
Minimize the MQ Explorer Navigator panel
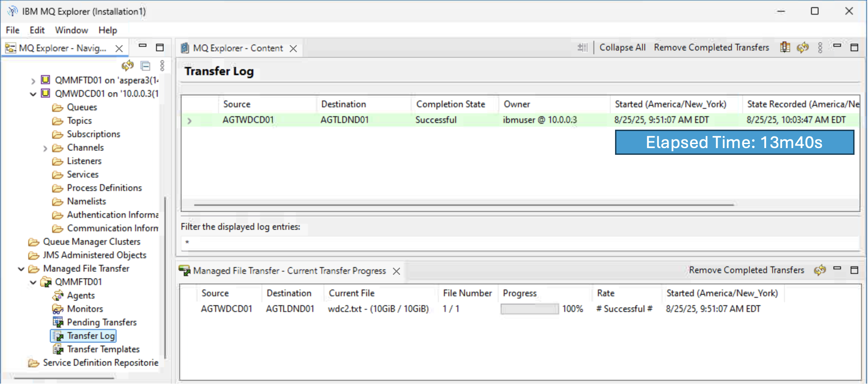point(142,46)
